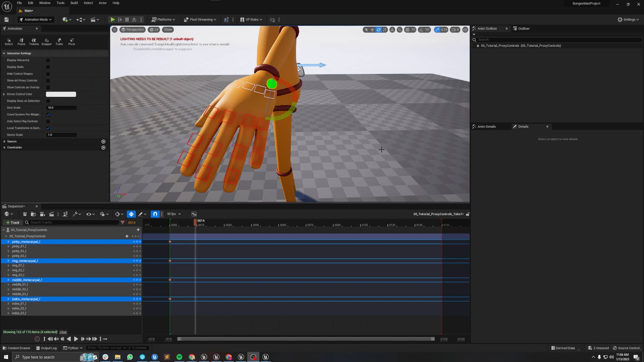Open the 30 fps frame rate dropdown

pos(174,214)
